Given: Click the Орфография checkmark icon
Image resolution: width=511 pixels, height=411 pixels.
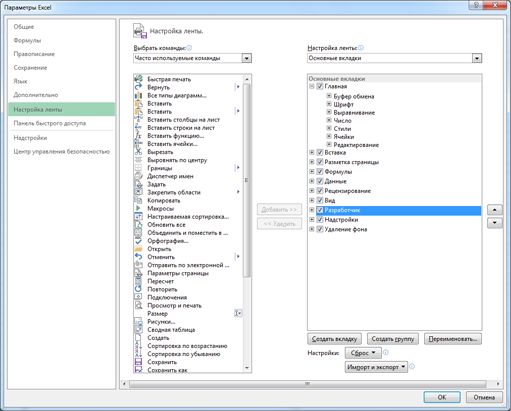Looking at the screenshot, I should pyautogui.click(x=138, y=241).
